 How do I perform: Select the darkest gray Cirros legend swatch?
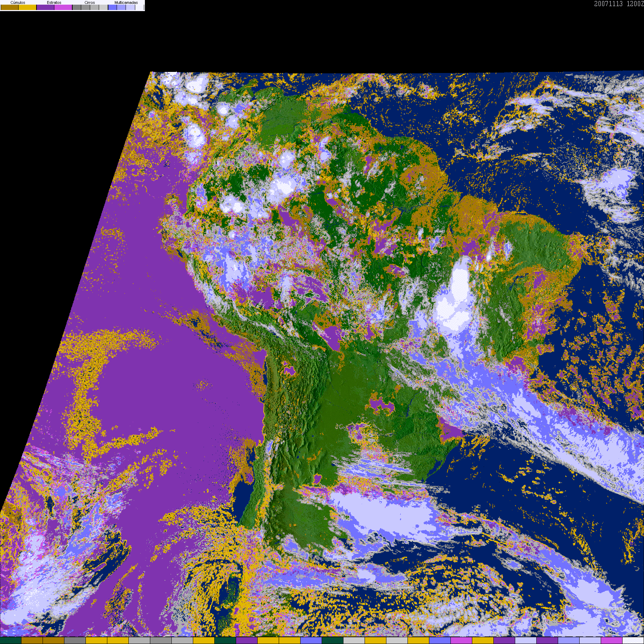coord(77,8)
